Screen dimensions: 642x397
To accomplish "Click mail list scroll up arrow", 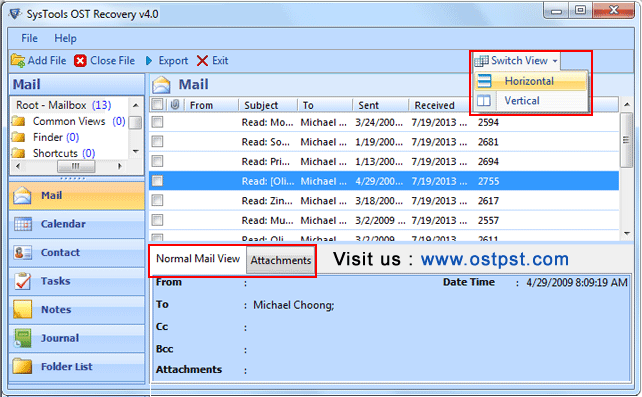I will 626,105.
